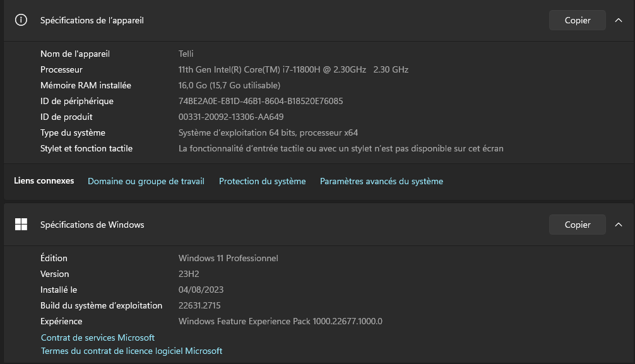Collapse the Spécifications de Windows section
The image size is (635, 364).
(619, 225)
